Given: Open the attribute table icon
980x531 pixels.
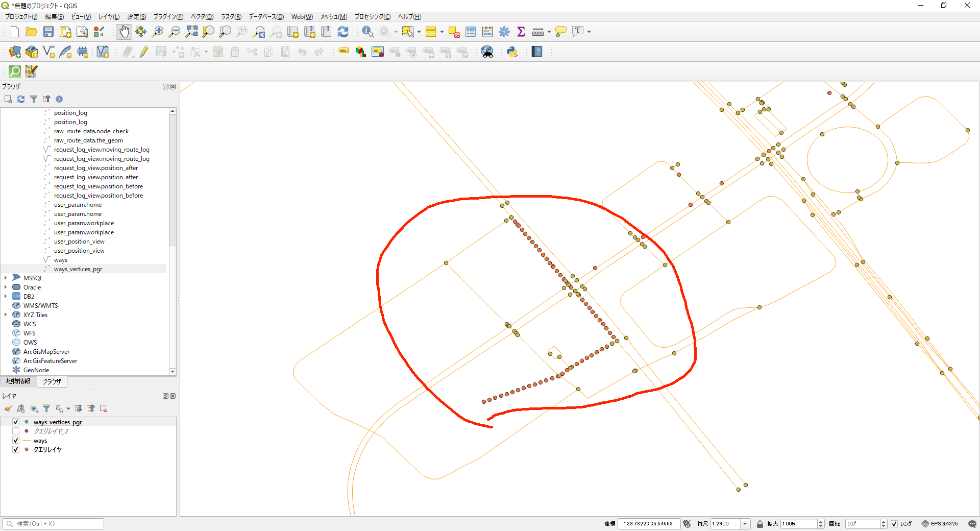Looking at the screenshot, I should [471, 32].
